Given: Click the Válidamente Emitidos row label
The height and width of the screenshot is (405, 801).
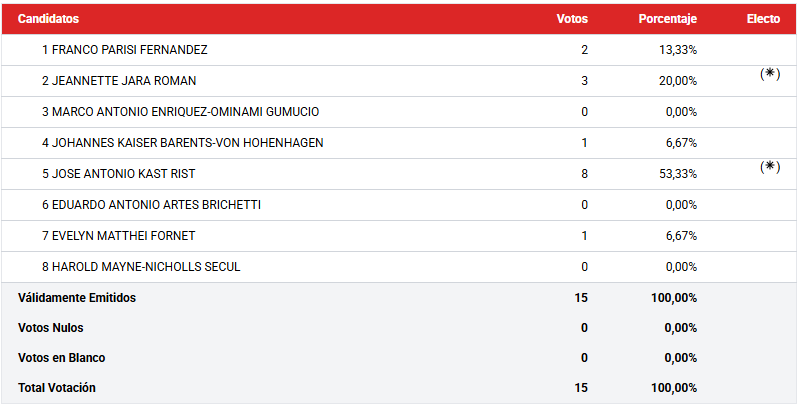Looking at the screenshot, I should coord(77,298).
